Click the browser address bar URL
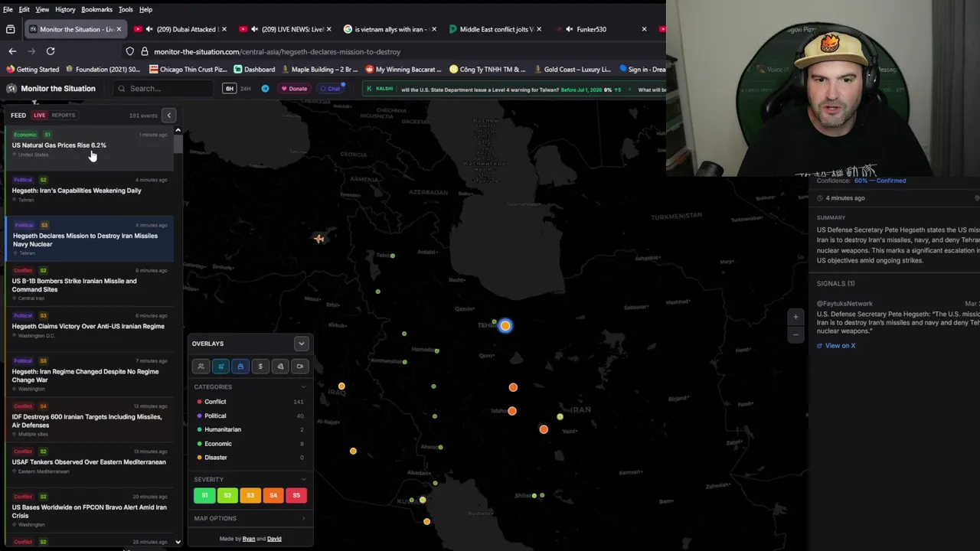 pyautogui.click(x=277, y=51)
